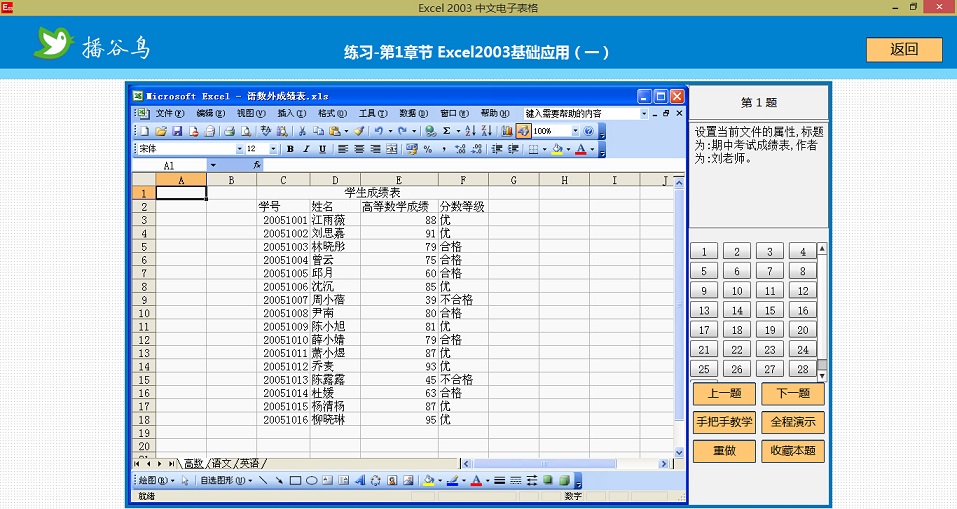
Task: Click the 返回 button
Action: point(904,49)
